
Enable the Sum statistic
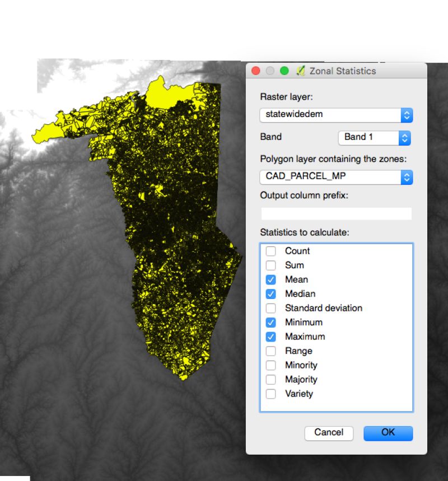point(270,265)
